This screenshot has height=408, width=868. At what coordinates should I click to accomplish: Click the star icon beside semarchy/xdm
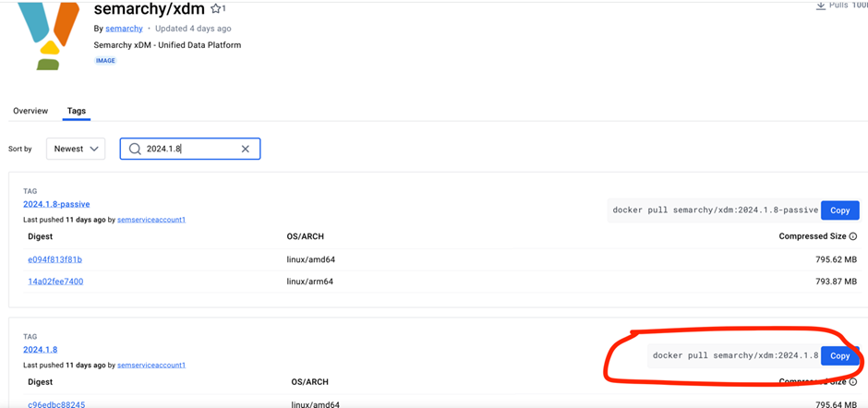(x=215, y=9)
